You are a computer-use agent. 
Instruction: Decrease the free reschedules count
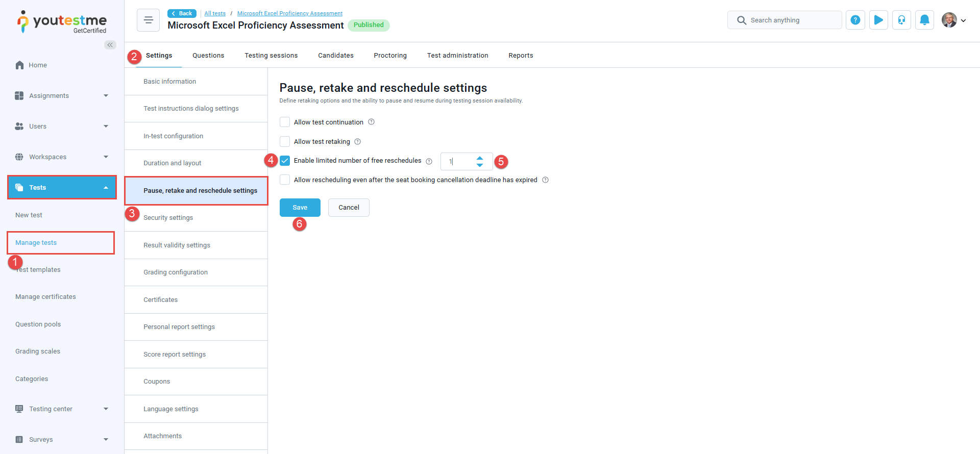[x=480, y=165]
